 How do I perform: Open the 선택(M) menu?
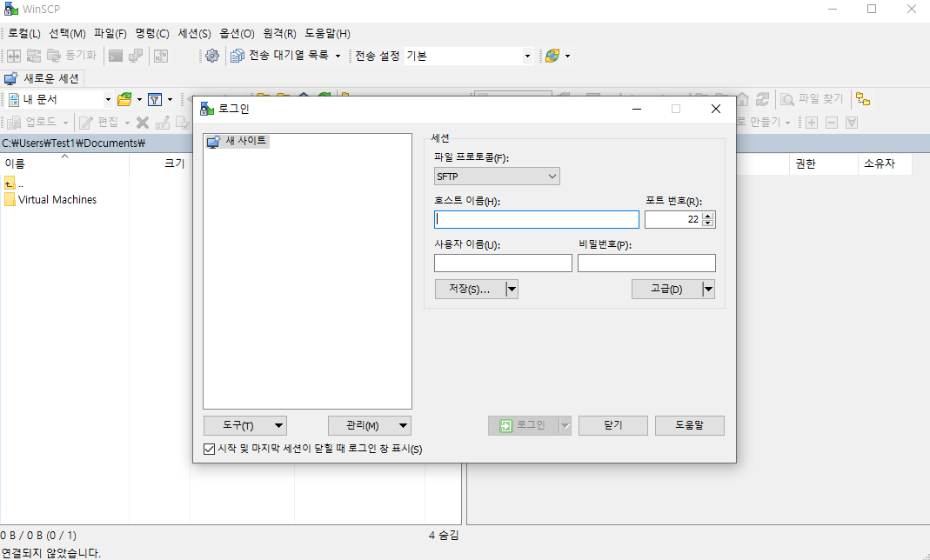(67, 34)
